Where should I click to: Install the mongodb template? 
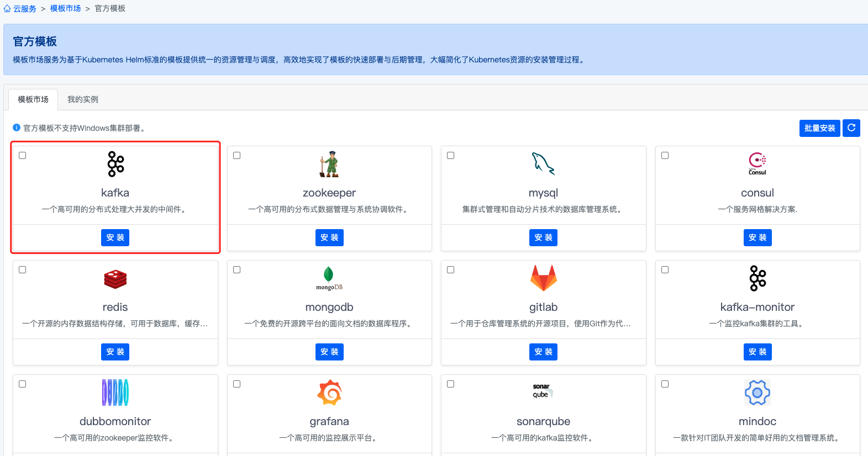pos(329,352)
